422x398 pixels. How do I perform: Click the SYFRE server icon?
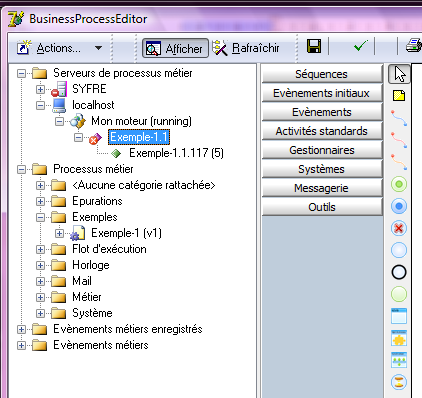(59, 89)
